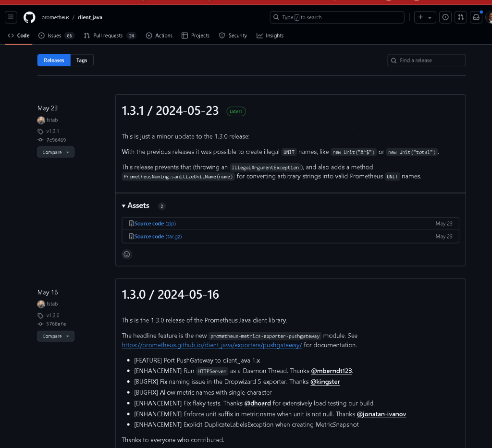Open the @dhoard user mention

[258, 403]
